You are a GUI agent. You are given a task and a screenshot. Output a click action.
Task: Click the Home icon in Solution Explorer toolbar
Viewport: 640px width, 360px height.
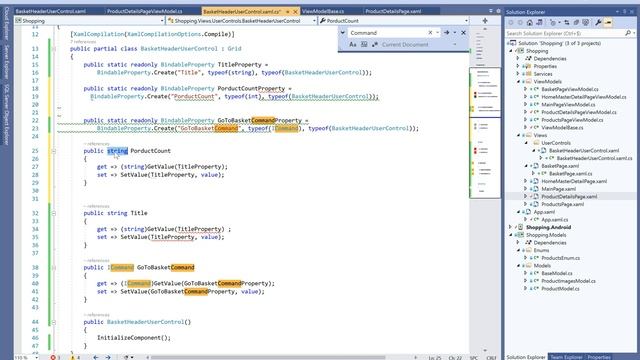529,23
